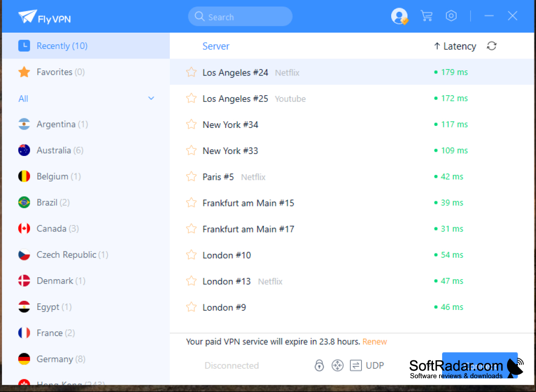The image size is (536, 392).
Task: Favorite Los Angeles #24 with its star
Action: click(191, 72)
